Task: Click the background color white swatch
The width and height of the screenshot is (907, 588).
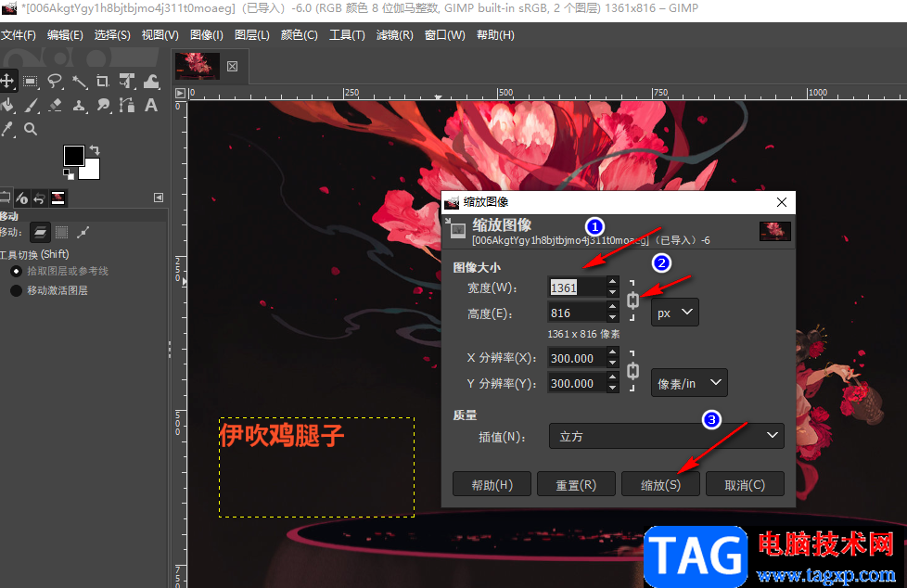Action: pos(92,170)
